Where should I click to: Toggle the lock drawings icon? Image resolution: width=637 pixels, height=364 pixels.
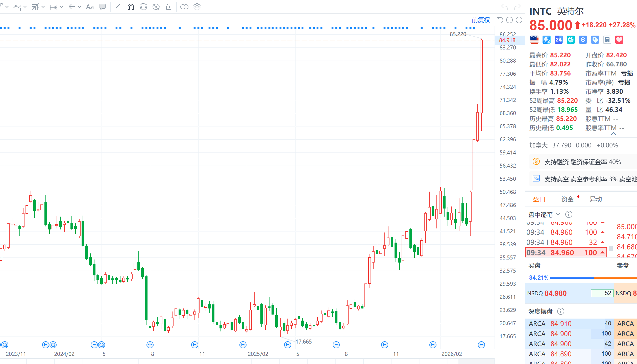click(x=143, y=7)
